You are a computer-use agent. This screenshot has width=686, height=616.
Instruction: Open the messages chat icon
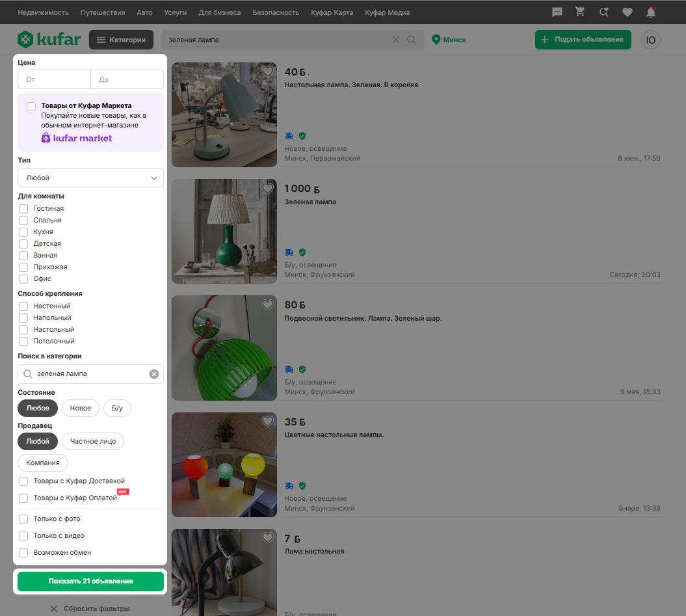click(x=557, y=12)
